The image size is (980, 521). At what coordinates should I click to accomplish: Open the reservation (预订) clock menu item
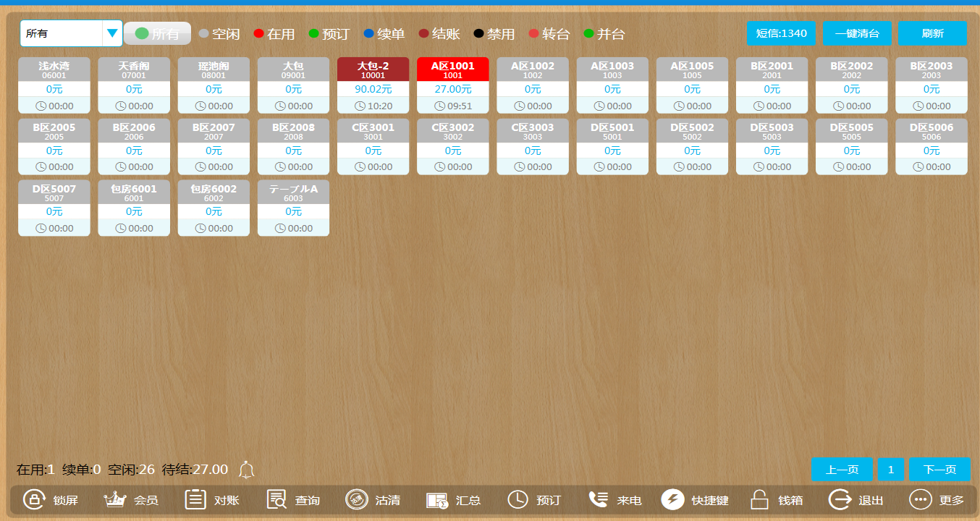click(518, 500)
